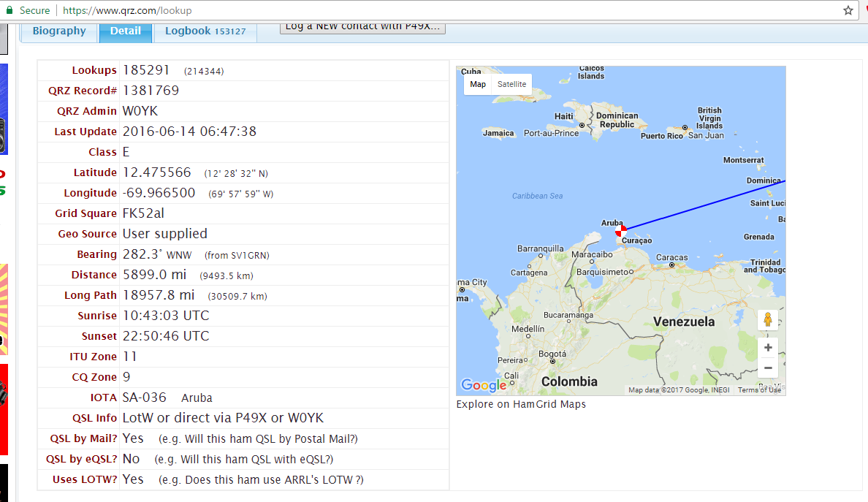The width and height of the screenshot is (868, 502).
Task: Select the IOTA value SA-036
Action: [x=145, y=398]
